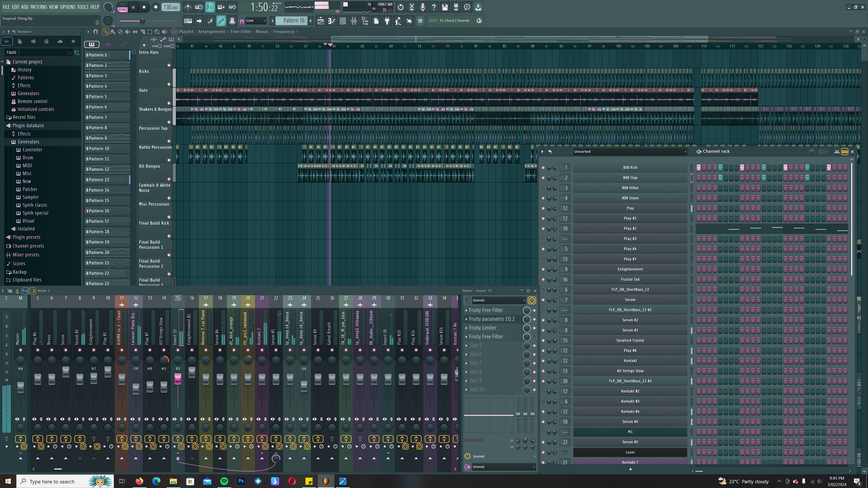Click the Master channel volume fader
This screenshot has width=868, height=488.
pyautogui.click(x=21, y=388)
